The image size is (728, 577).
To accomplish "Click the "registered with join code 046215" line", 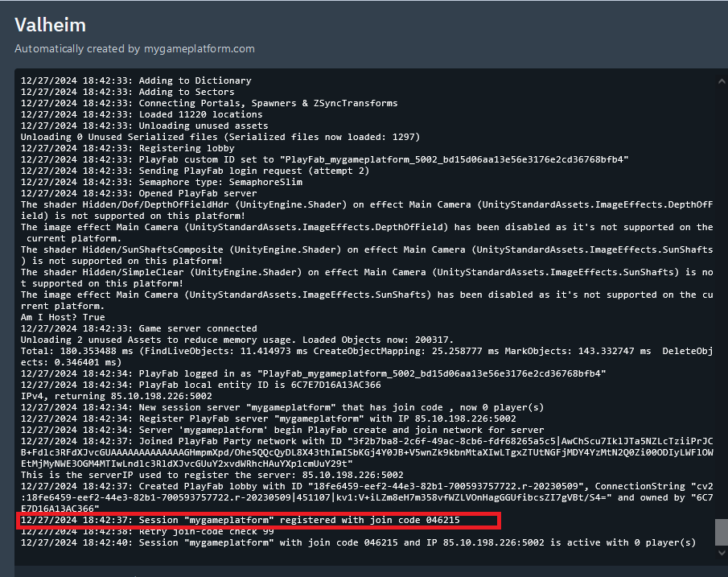I will click(240, 520).
